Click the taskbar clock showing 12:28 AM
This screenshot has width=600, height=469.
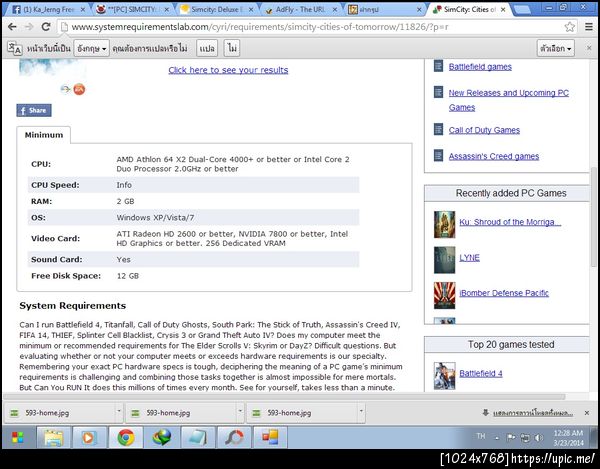click(x=568, y=438)
